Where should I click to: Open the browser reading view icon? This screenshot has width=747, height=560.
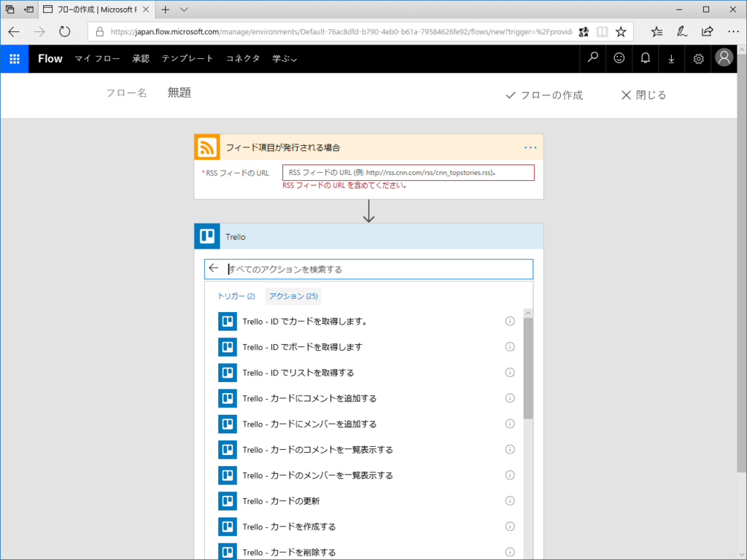[602, 32]
